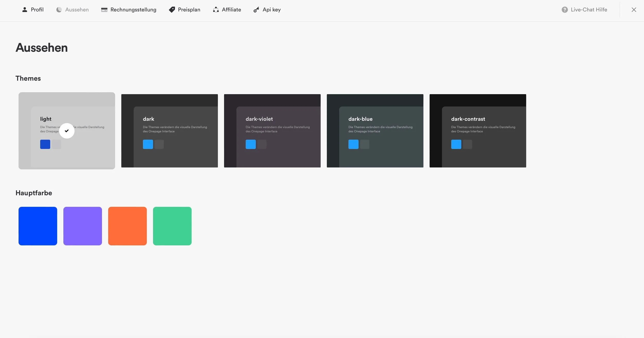Open Live-Chat Hilfe link

point(589,10)
